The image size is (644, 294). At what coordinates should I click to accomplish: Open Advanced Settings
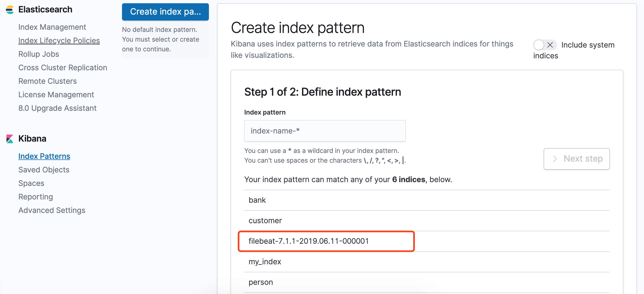pyautogui.click(x=52, y=210)
